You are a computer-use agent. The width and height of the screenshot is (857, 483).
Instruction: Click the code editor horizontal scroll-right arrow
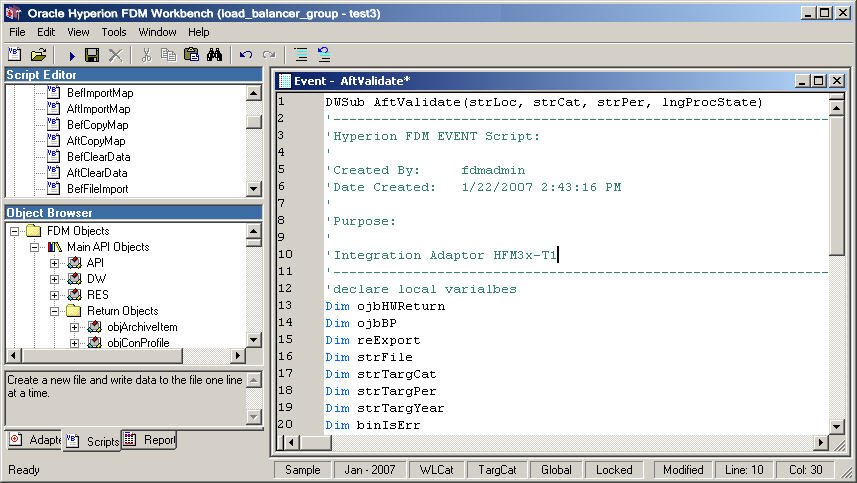pyautogui.click(x=820, y=442)
